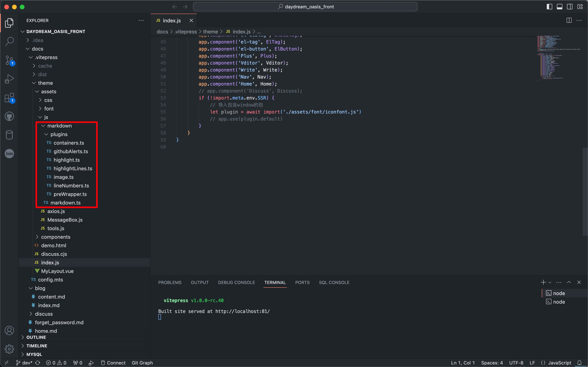Split the editor to the right
The width and height of the screenshot is (588, 367).
tap(569, 20)
